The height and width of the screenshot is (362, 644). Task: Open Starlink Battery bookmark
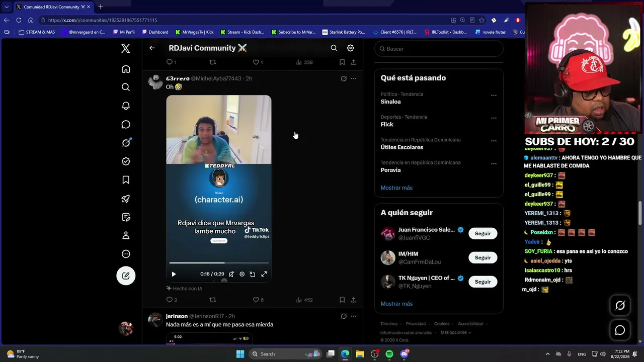343,32
